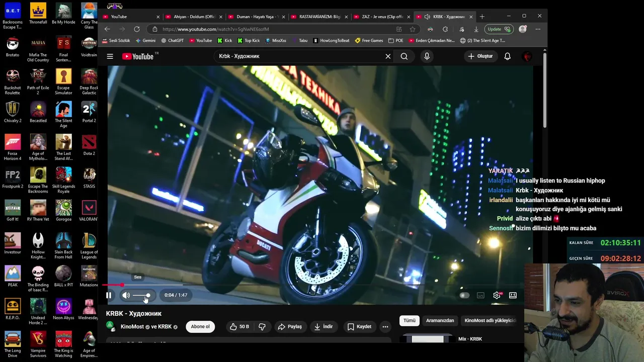Open the YouTube hamburger guide menu

[110, 56]
